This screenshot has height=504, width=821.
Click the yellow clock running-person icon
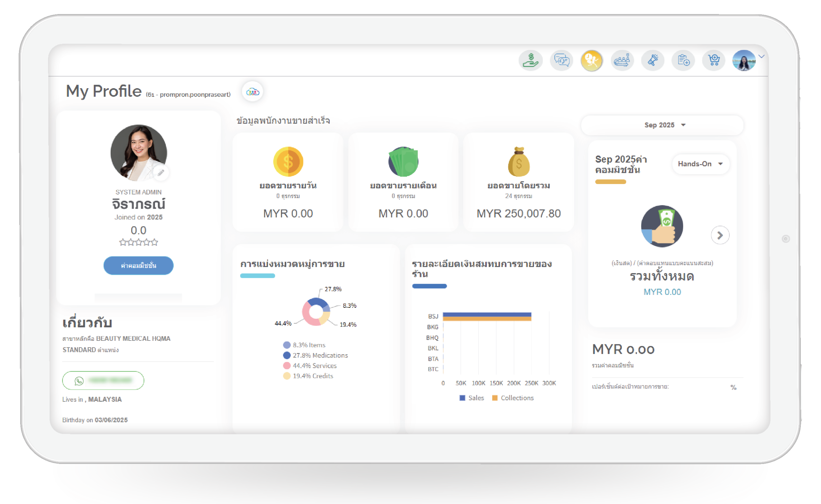592,61
